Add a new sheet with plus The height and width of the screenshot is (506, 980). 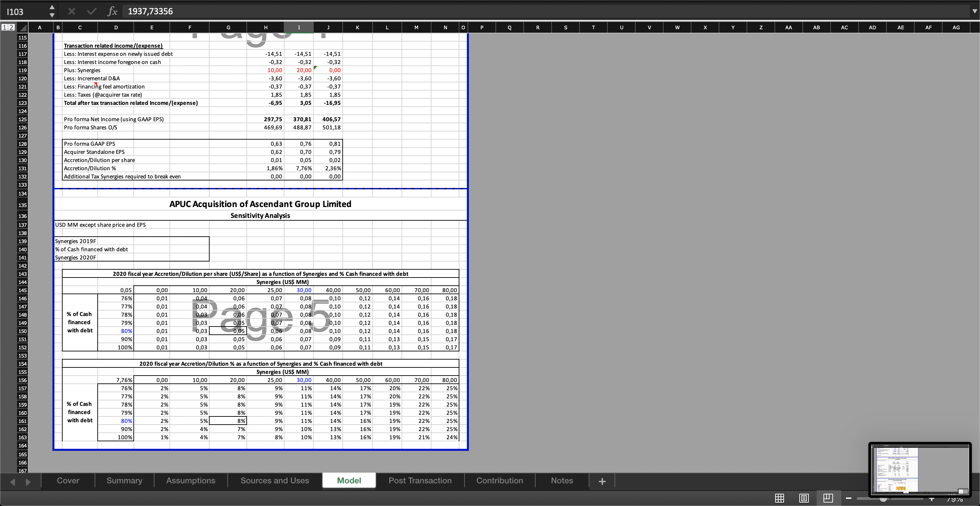point(602,481)
